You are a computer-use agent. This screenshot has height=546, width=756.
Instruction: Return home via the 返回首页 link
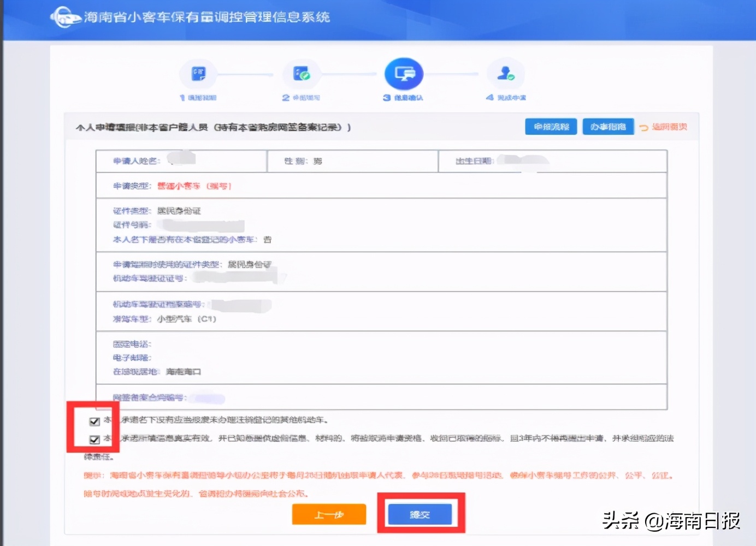tap(664, 127)
